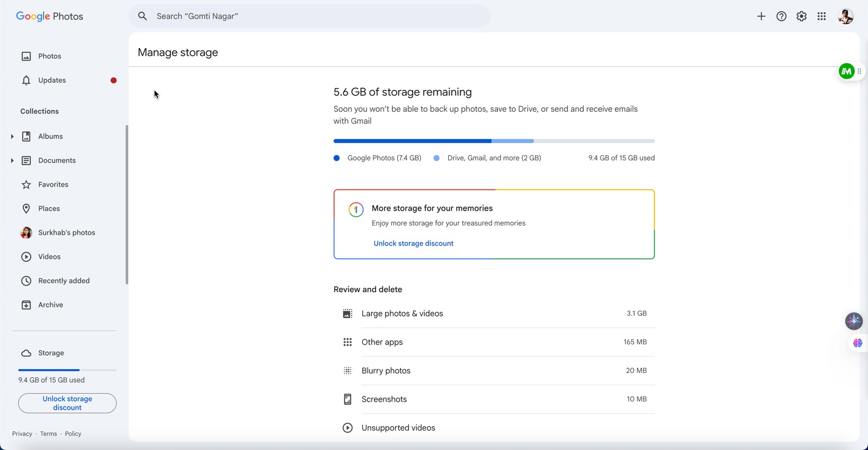Expand the Documents tree arrow
The height and width of the screenshot is (450, 868).
point(12,160)
